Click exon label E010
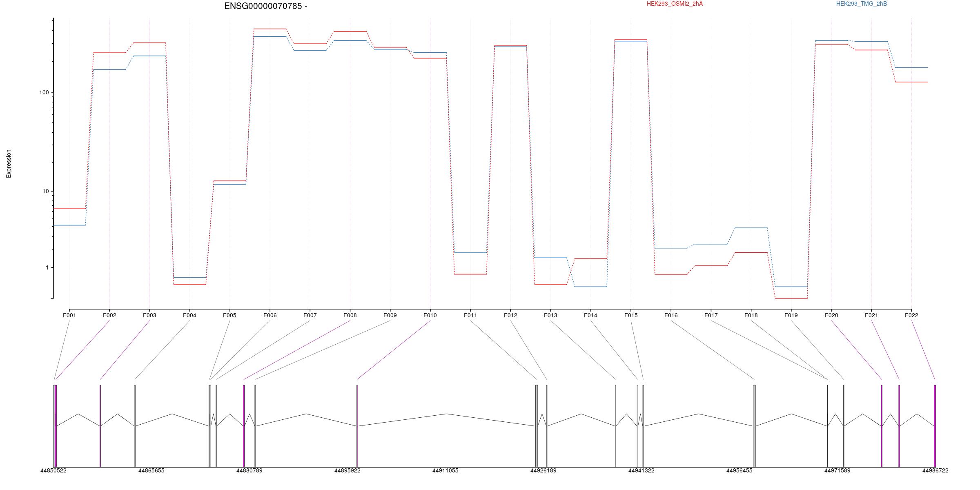The image size is (980, 490). coord(430,315)
